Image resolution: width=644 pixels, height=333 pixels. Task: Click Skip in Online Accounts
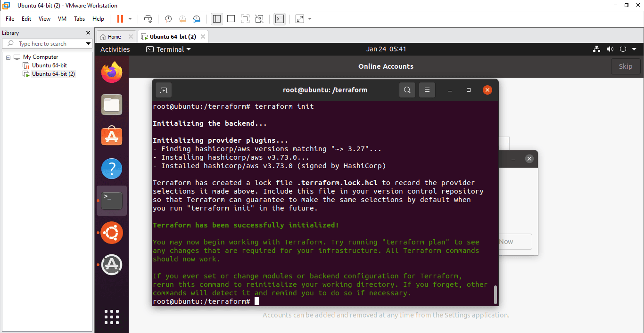point(625,66)
